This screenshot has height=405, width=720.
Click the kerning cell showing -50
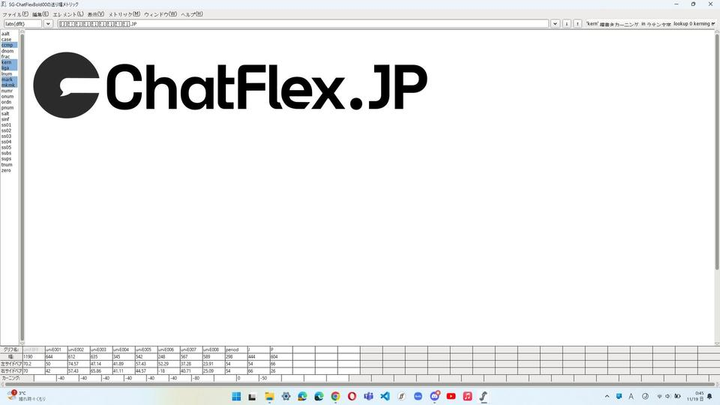(270, 378)
